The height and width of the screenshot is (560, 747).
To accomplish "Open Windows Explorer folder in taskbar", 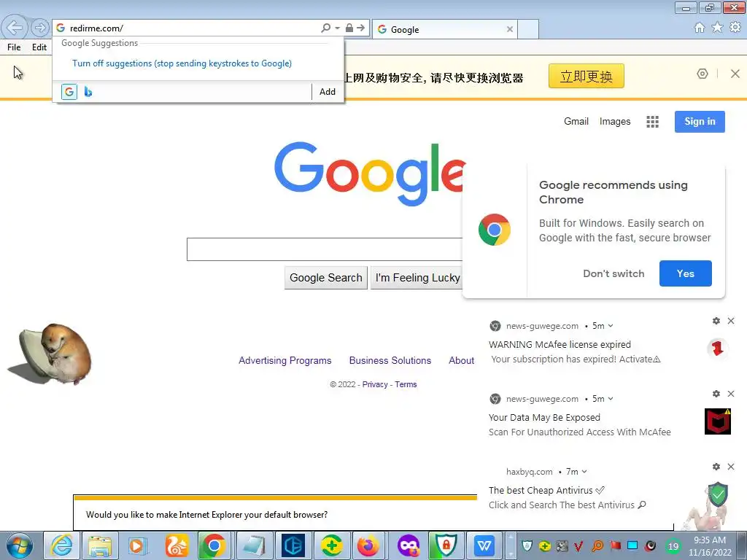I will pyautogui.click(x=99, y=545).
